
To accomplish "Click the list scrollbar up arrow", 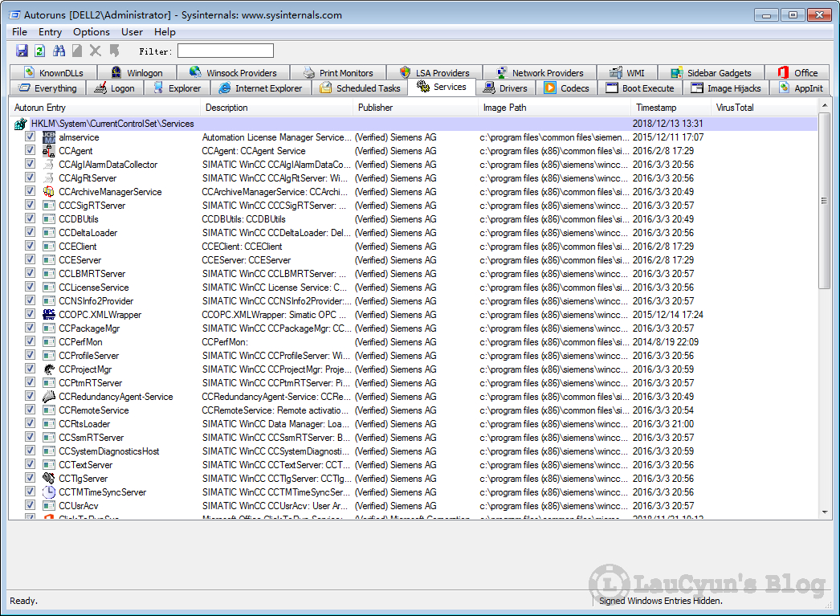I will pyautogui.click(x=825, y=105).
